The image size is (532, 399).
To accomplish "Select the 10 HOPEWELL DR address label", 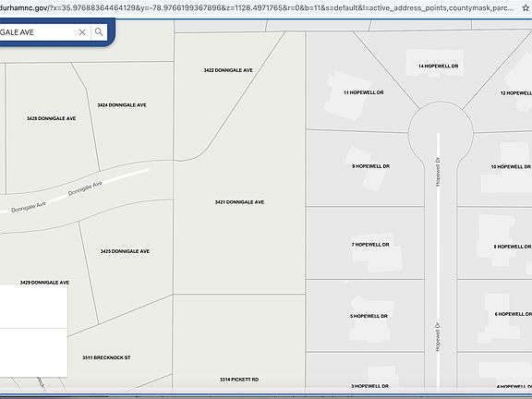I will coord(512,167).
